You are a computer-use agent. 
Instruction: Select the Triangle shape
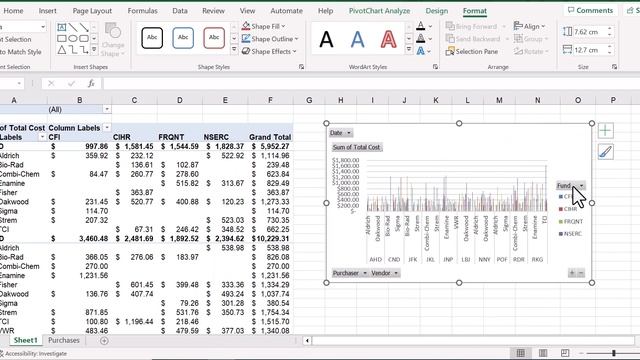(62, 50)
